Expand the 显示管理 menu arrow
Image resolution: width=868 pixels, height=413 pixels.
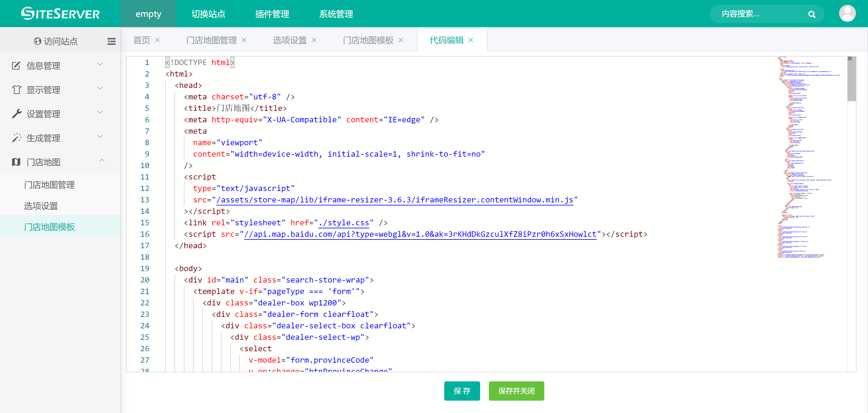[100, 88]
